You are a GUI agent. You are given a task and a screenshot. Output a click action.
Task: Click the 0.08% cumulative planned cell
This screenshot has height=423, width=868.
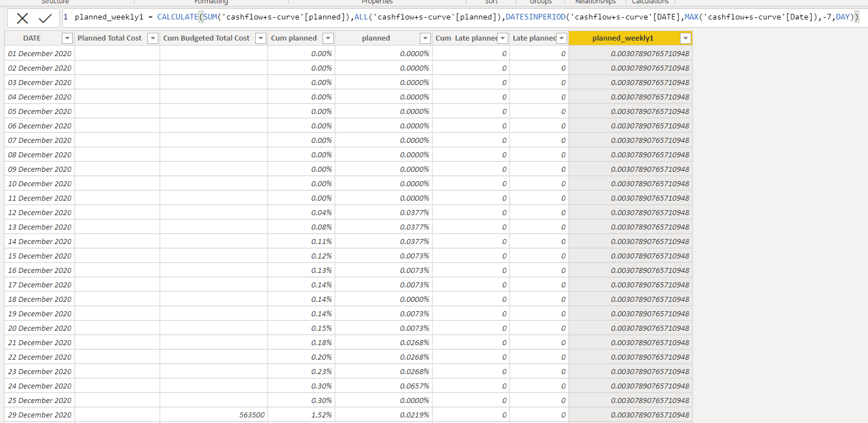[301, 227]
